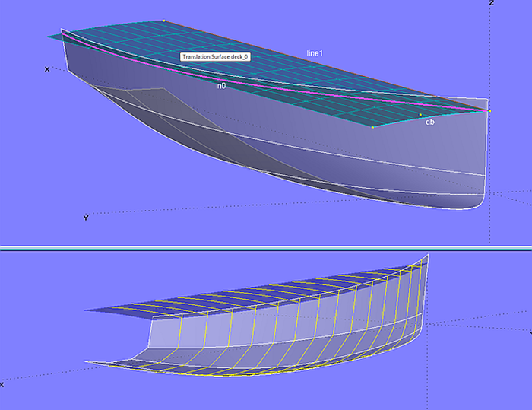This screenshot has width=532, height=410.
Task: Click the Z axis label at top right
Action: click(492, 4)
